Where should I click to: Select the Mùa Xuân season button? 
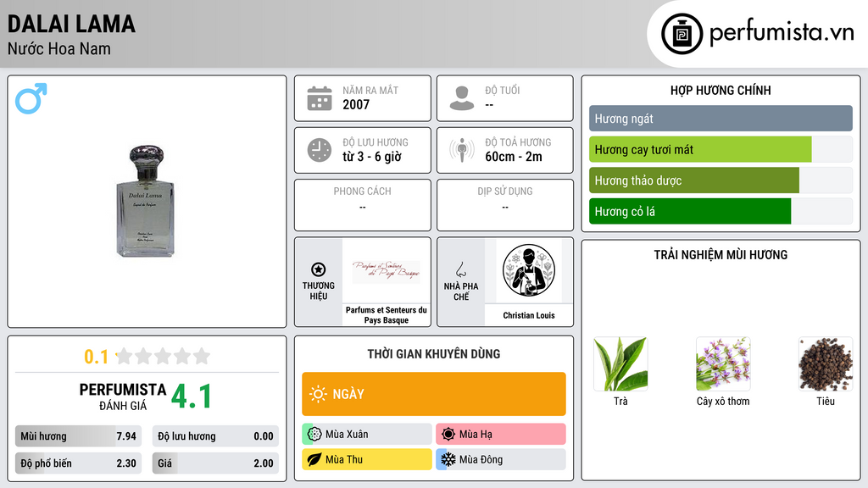tap(367, 435)
